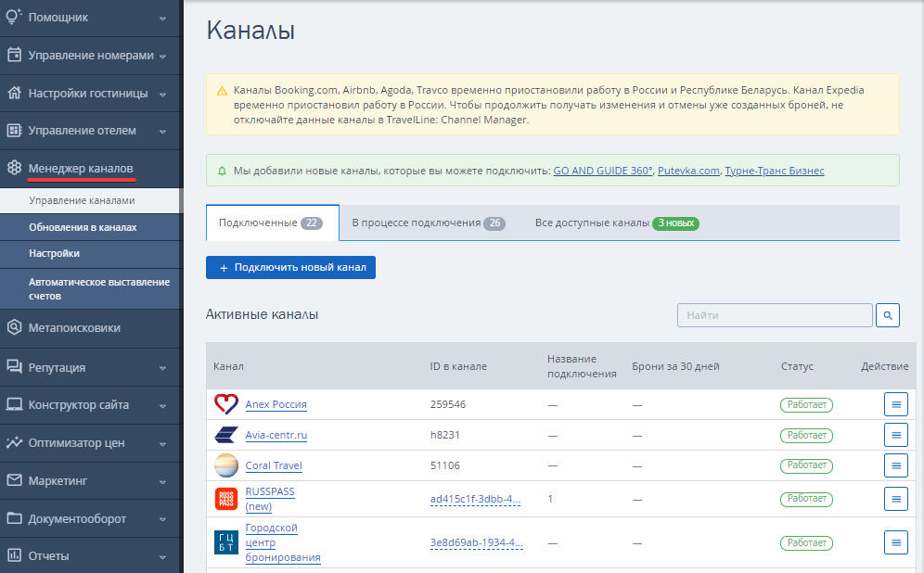
Task: Open action menu for Городской центр бронирования row
Action: (x=896, y=542)
